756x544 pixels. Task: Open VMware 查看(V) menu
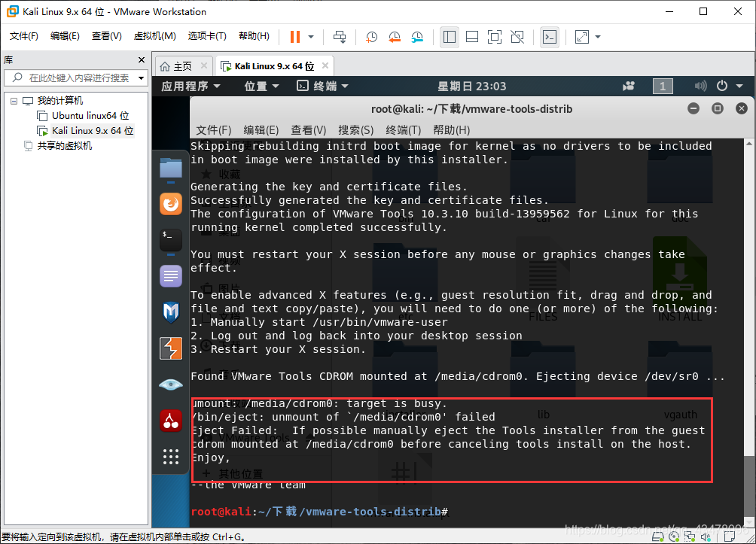click(x=107, y=36)
